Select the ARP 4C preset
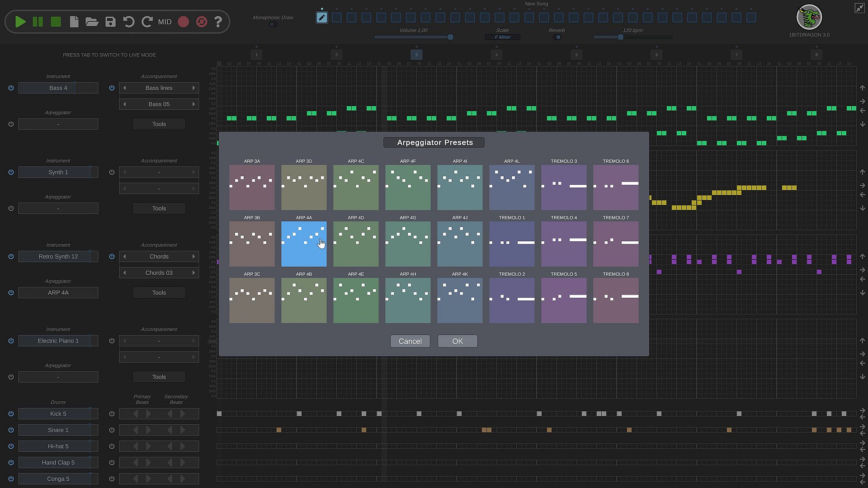868x488 pixels. [356, 187]
